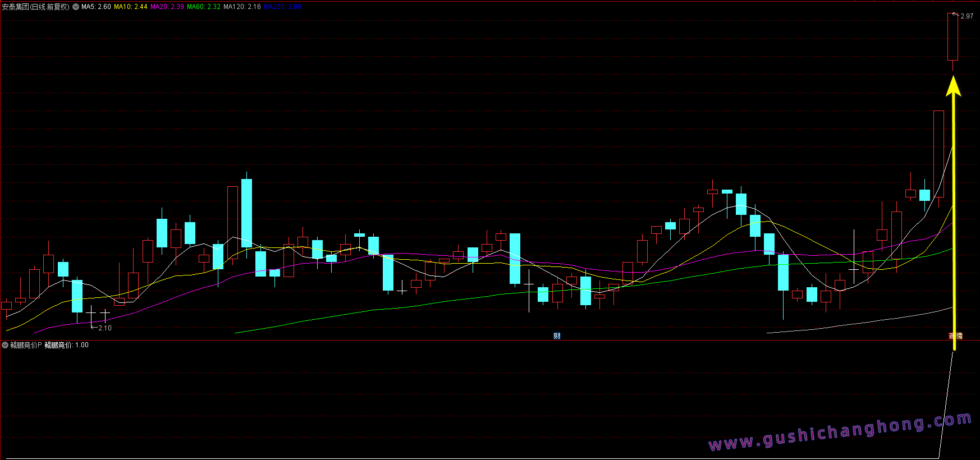The width and height of the screenshot is (980, 460).
Task: Open the dropdown next to 安泰集团 chart title
Action: (x=76, y=7)
